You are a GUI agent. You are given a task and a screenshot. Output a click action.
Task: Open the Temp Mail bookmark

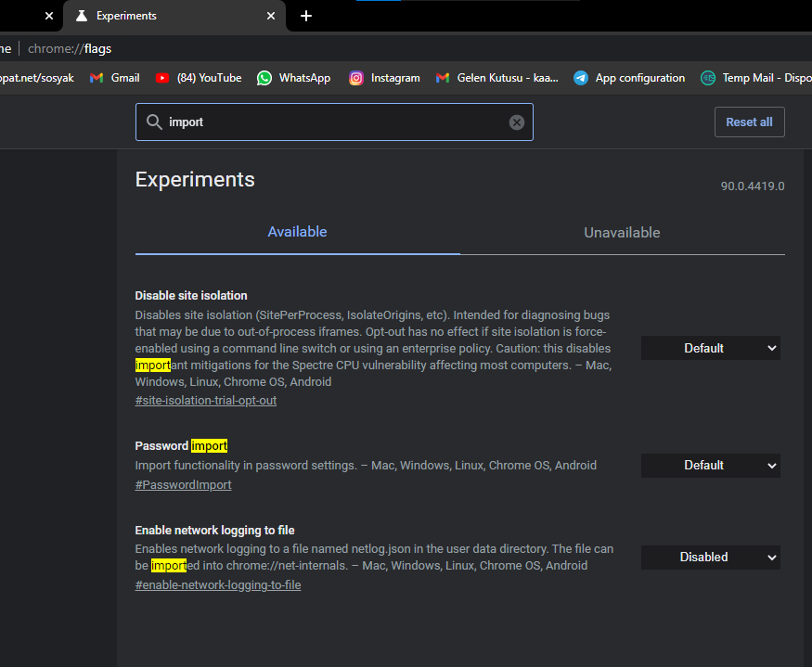coord(752,78)
